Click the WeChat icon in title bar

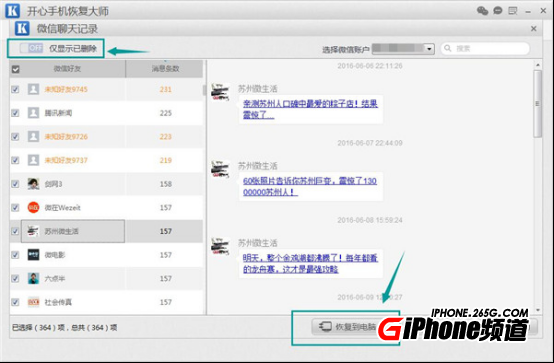tap(482, 11)
